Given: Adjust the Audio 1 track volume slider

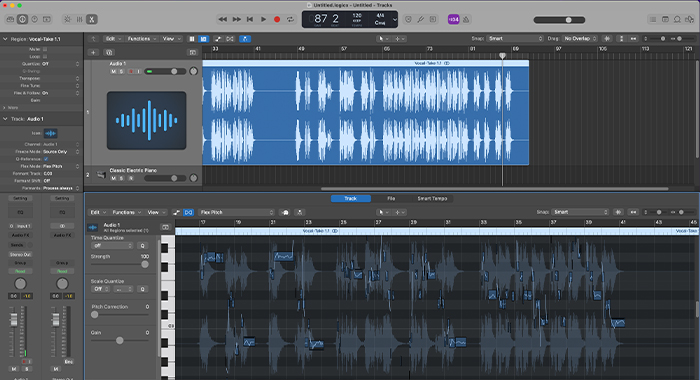Looking at the screenshot, I should tap(165, 71).
